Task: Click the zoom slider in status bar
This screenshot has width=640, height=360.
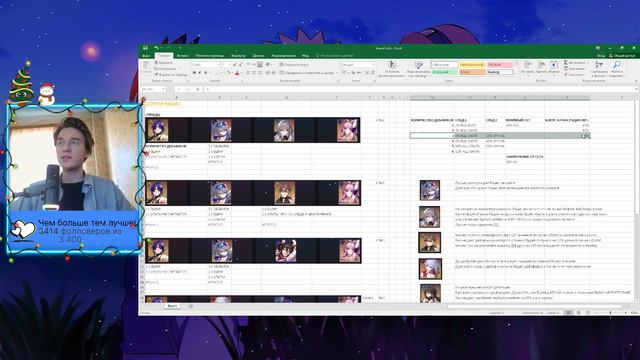Action: [611, 313]
